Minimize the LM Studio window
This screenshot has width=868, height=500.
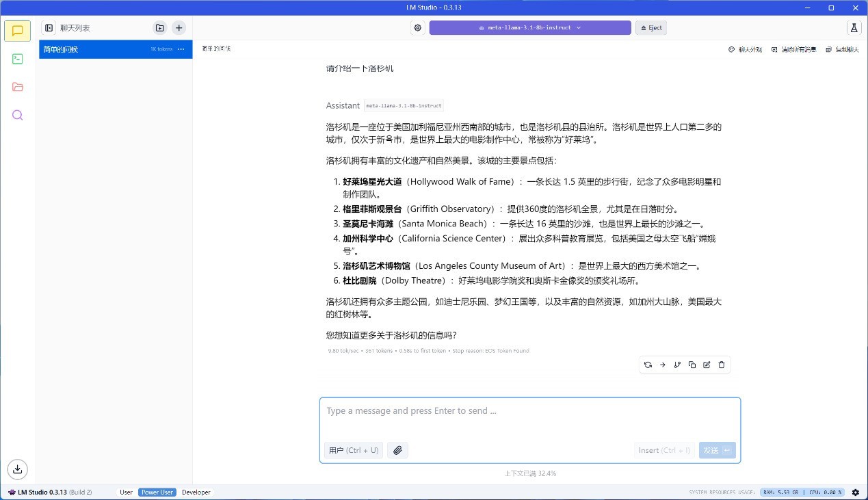808,8
